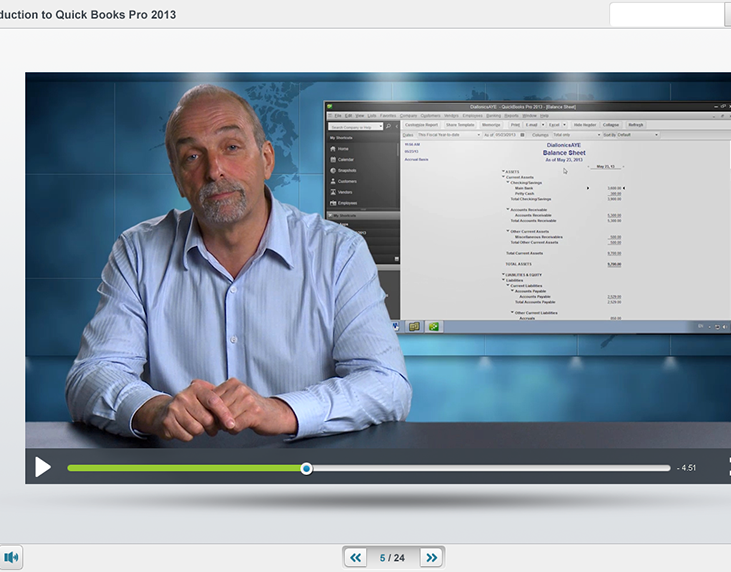Open Sort By dropdown showing Default
Viewport: 731px width, 572px height.
pos(638,135)
